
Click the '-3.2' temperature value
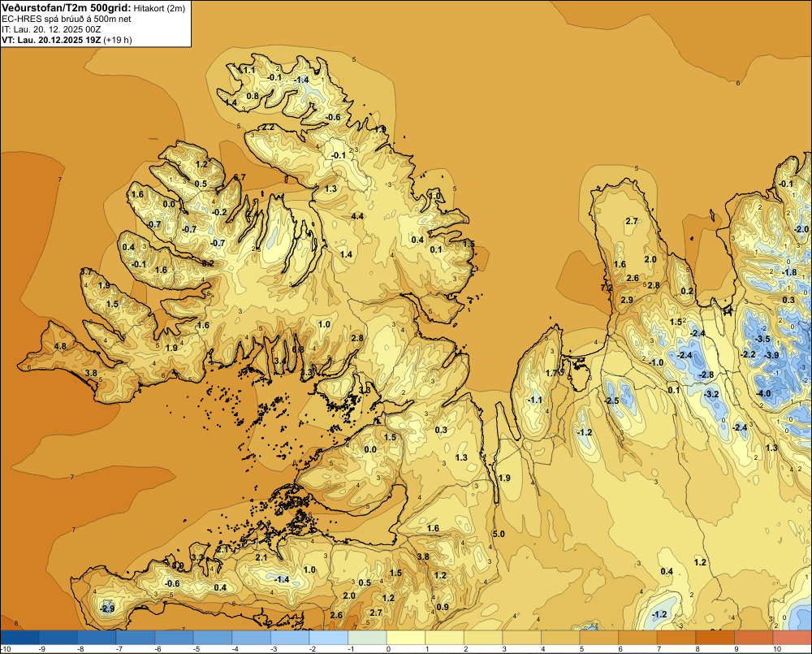click(711, 394)
